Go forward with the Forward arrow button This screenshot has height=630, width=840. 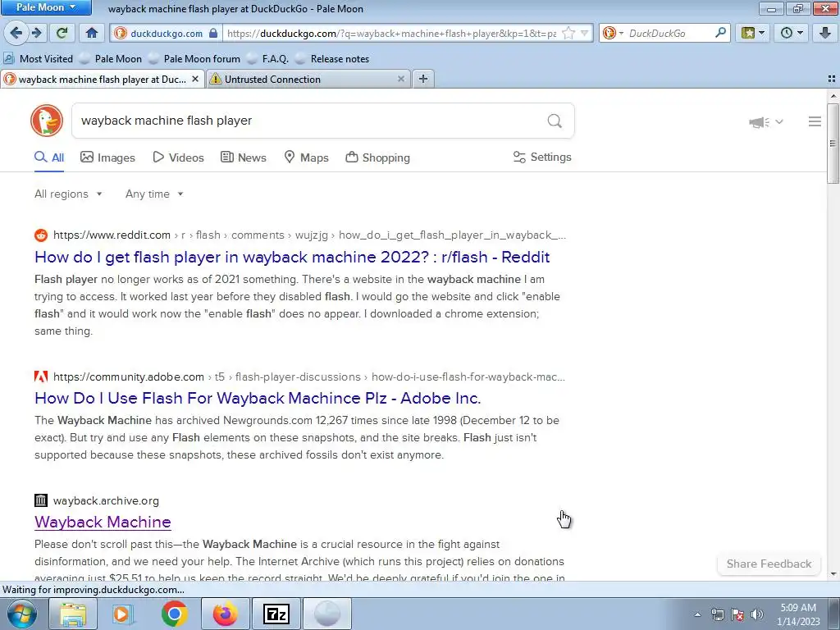pos(36,33)
